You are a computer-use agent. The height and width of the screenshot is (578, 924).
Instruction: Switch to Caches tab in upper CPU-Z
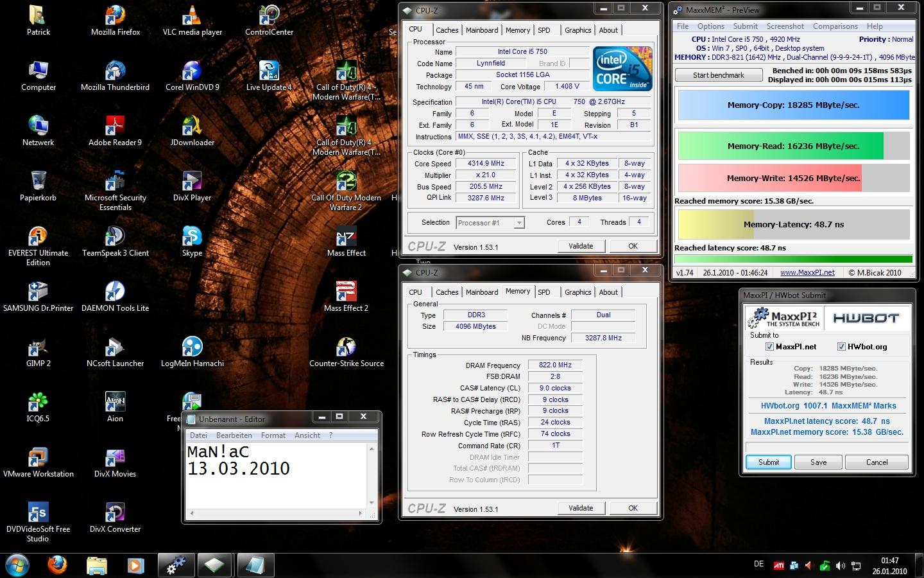click(x=447, y=30)
